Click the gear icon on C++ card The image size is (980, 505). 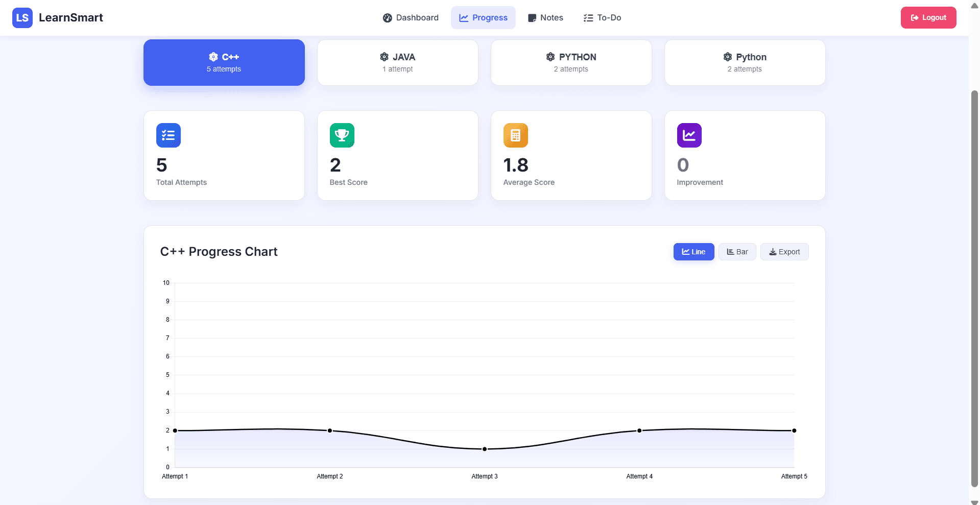tap(213, 57)
